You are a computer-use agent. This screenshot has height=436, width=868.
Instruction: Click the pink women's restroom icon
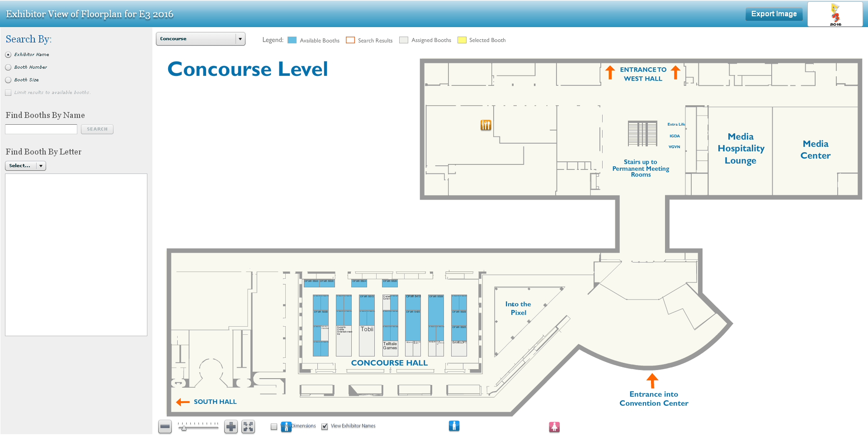point(554,427)
